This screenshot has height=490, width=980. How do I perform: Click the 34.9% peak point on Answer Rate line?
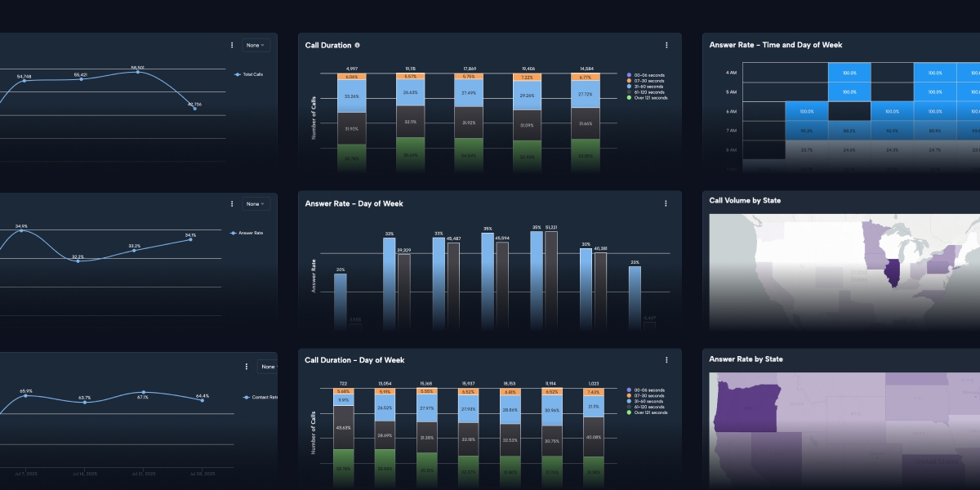point(22,231)
